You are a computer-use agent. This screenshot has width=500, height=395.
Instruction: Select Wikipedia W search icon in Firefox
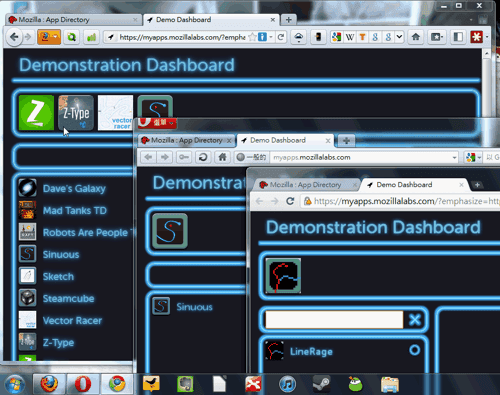[350, 37]
